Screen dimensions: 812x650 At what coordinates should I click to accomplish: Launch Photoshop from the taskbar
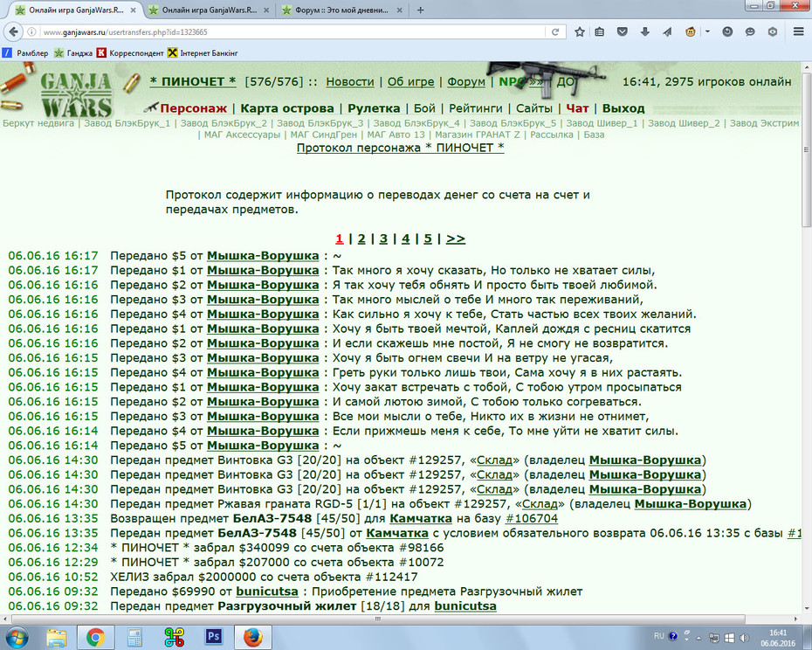pos(213,637)
